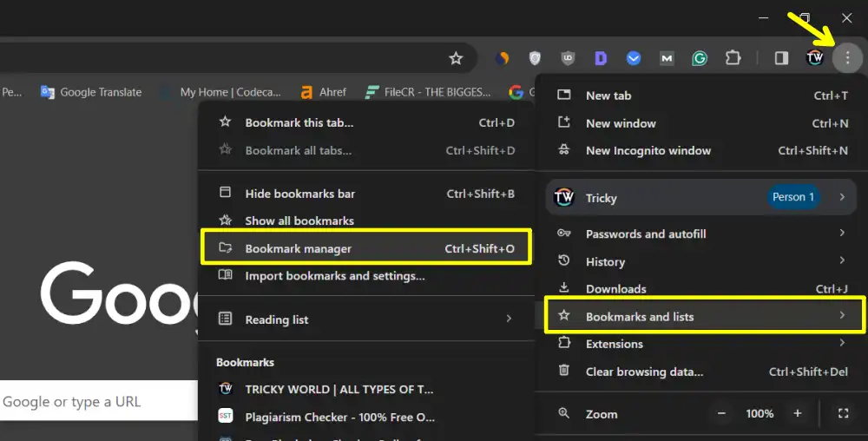Toggle the side panel icon
The width and height of the screenshot is (868, 441).
[781, 58]
